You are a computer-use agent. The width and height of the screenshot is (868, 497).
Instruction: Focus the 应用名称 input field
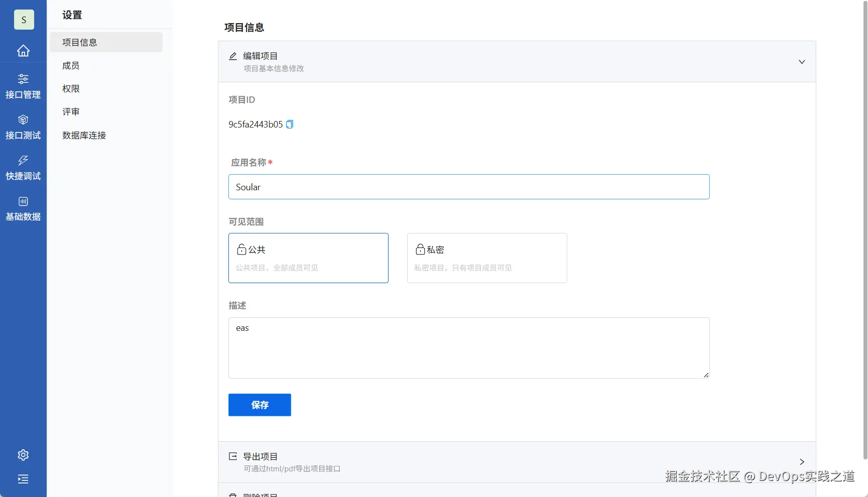pyautogui.click(x=469, y=187)
